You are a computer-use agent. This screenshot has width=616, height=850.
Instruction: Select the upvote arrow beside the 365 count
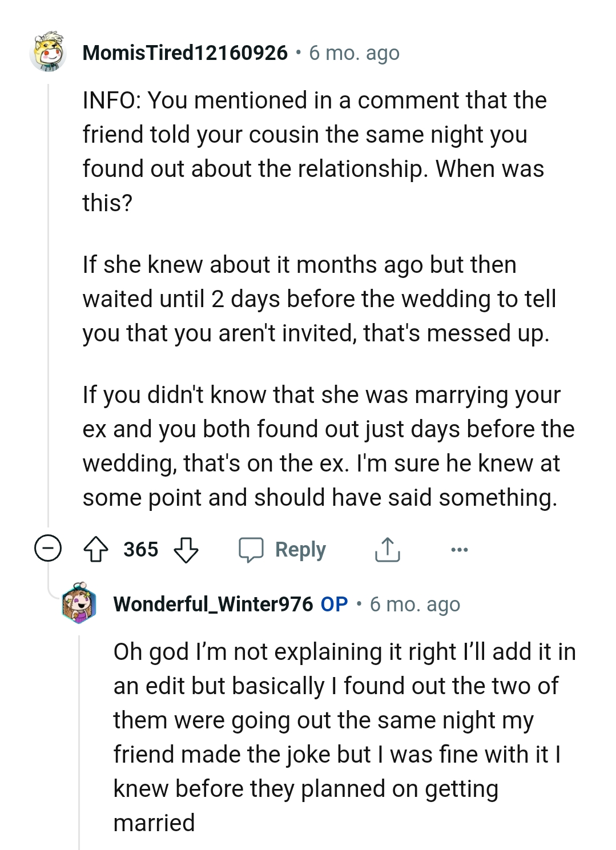click(97, 549)
